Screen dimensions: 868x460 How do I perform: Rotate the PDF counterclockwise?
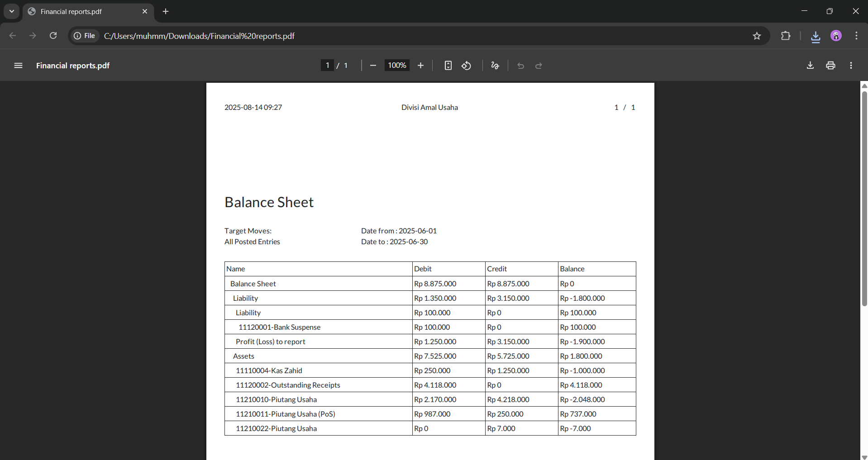(x=466, y=66)
